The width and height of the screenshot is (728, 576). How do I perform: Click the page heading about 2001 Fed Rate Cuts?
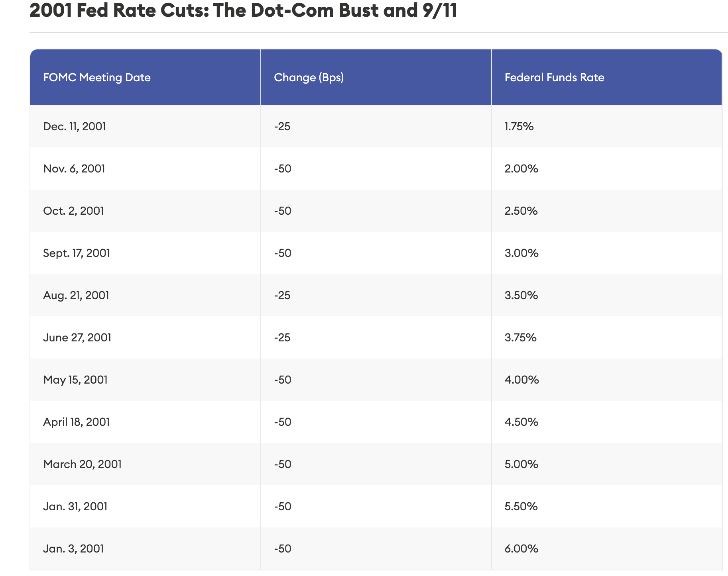[243, 10]
